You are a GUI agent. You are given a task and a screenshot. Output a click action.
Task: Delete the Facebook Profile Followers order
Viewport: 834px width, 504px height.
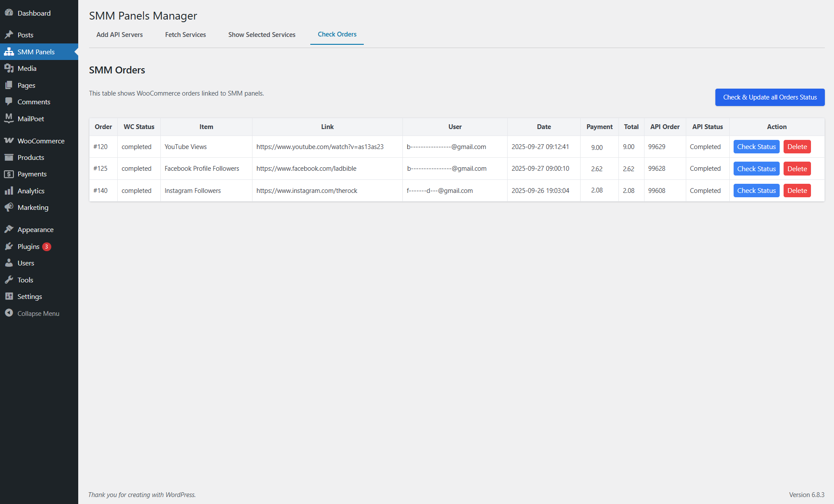[797, 169]
